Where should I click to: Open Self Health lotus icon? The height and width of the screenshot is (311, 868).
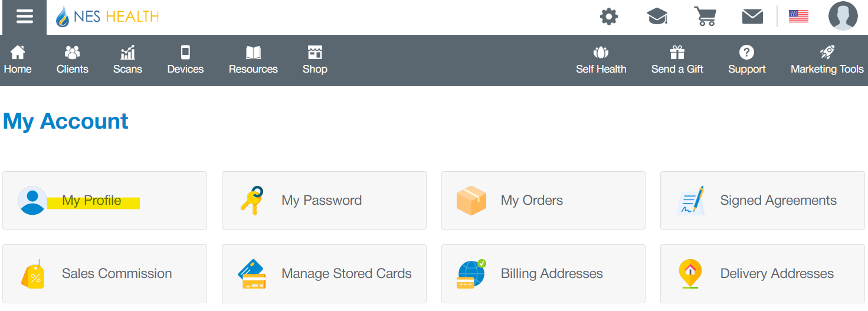coord(601,60)
